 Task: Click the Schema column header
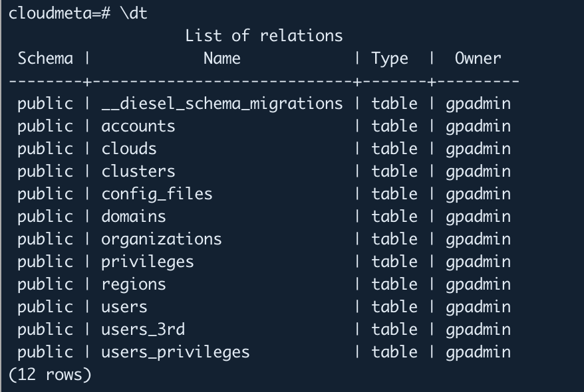click(x=45, y=58)
